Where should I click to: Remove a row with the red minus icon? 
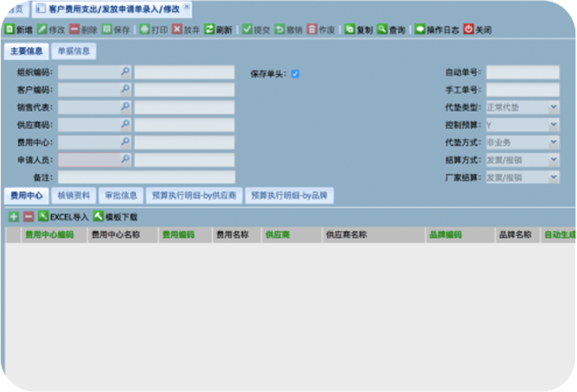pos(28,216)
